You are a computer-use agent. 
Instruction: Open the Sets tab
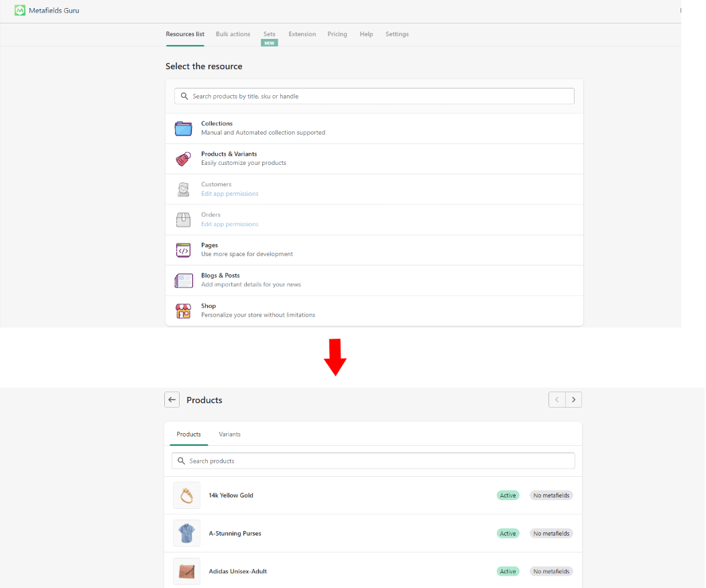point(269,34)
